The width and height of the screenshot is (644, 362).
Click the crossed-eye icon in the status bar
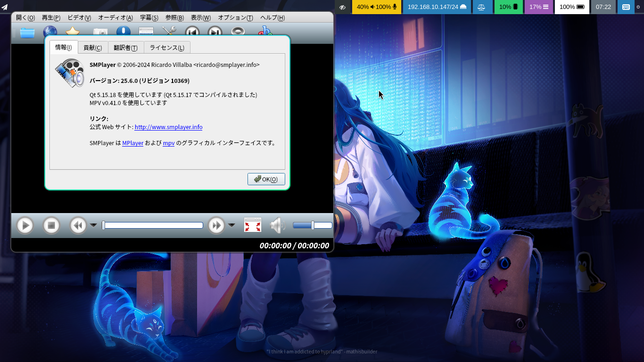coord(343,7)
